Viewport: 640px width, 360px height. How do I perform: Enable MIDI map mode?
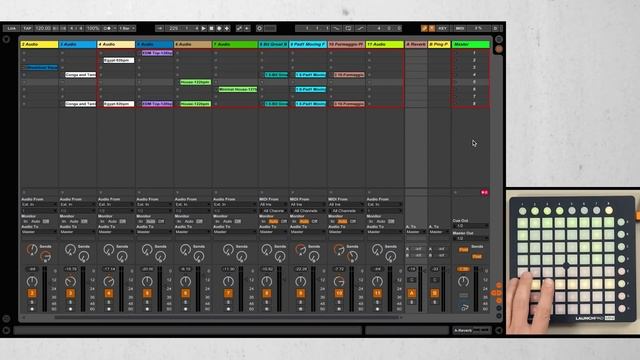click(460, 28)
